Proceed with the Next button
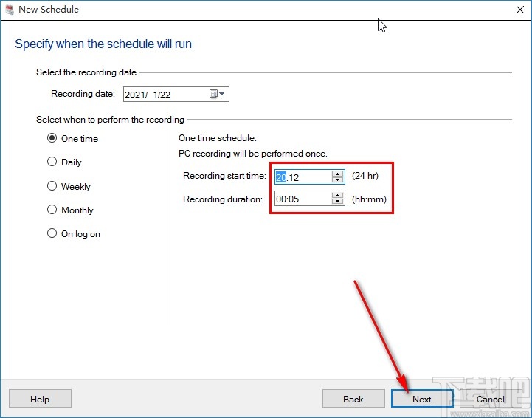The image size is (532, 418). pyautogui.click(x=422, y=399)
